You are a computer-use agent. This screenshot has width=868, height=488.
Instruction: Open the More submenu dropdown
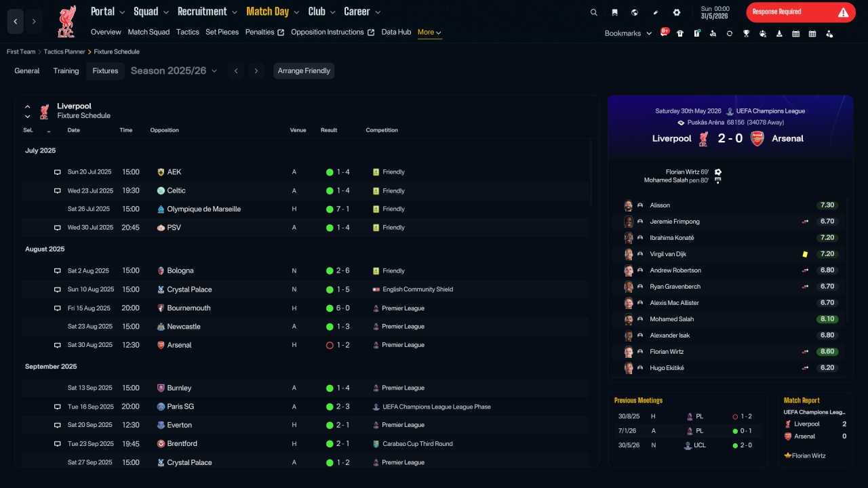coord(430,32)
